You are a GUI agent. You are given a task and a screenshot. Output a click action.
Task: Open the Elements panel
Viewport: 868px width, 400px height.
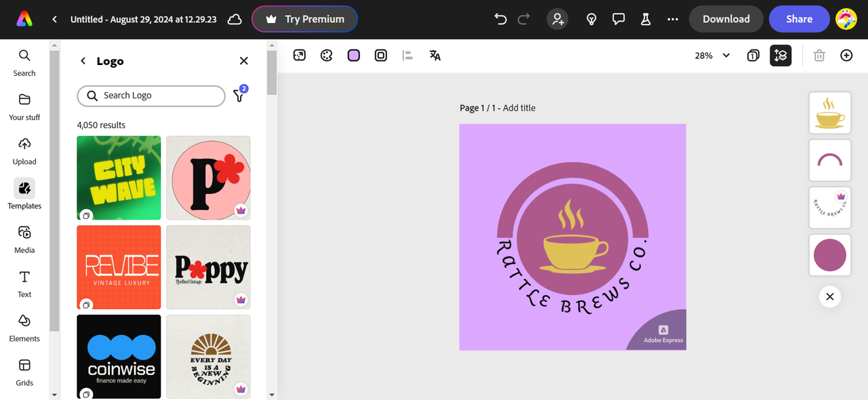[24, 328]
